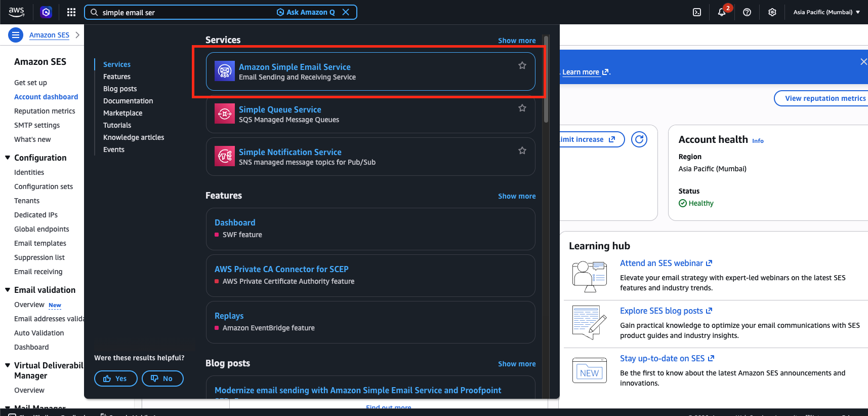This screenshot has height=416, width=868.
Task: Show more Services results
Action: [x=517, y=41]
